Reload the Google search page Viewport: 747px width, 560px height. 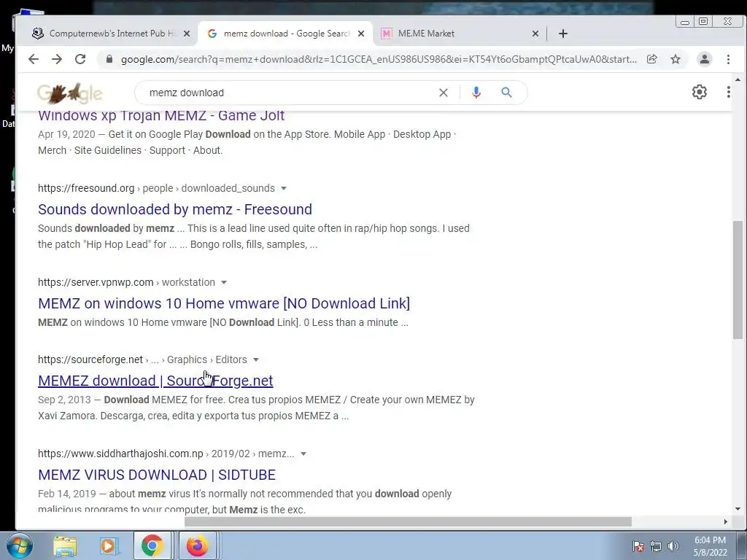[80, 59]
